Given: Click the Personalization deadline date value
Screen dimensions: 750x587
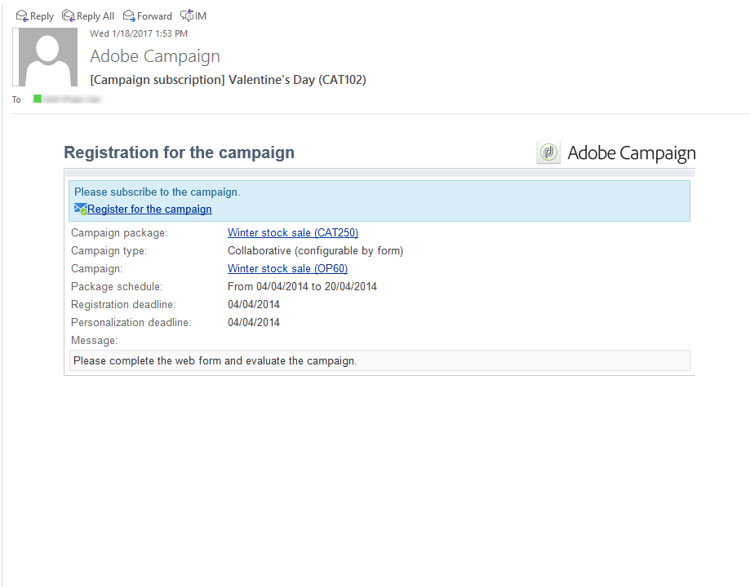Looking at the screenshot, I should pos(254,322).
